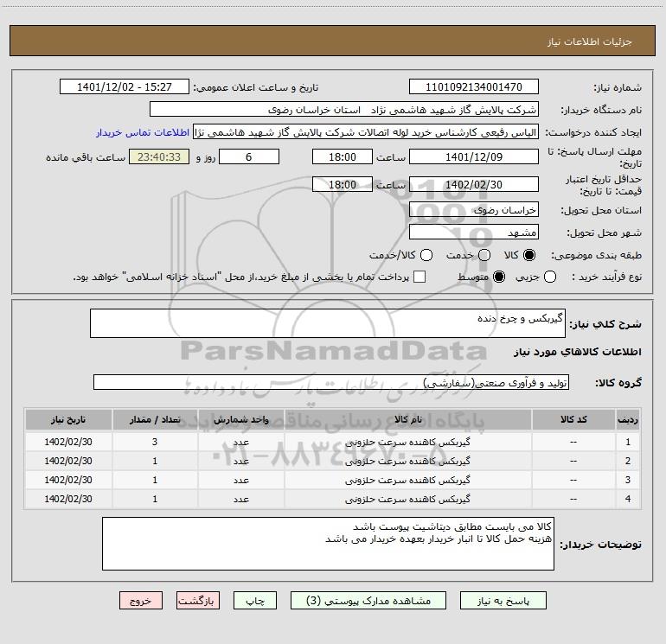
Task: Click the اطلاعات کالاهای مورد نیاز heading
Action: [577, 352]
